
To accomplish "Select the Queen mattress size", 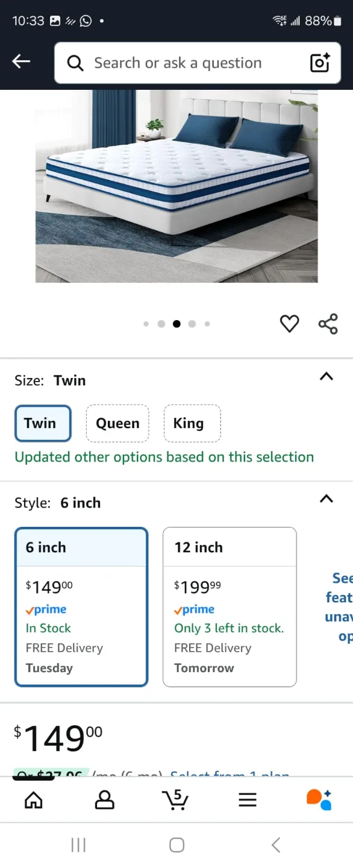I will 117,423.
